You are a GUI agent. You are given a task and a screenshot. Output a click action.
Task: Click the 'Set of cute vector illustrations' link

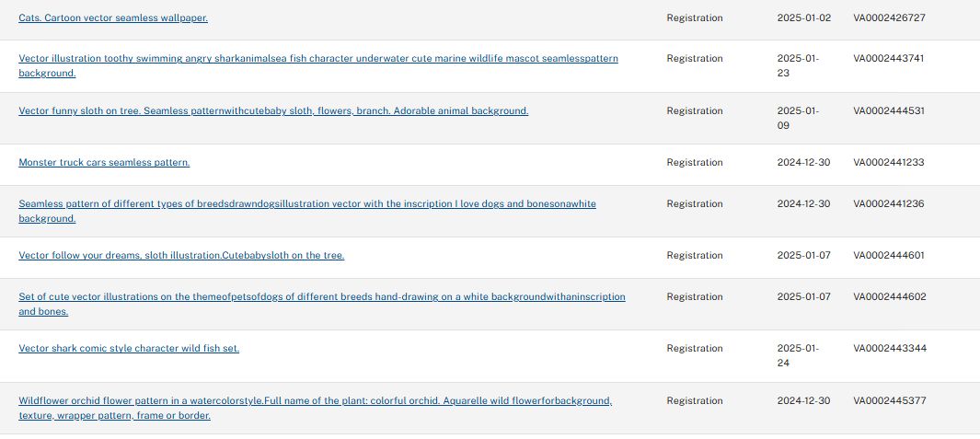[x=321, y=296]
